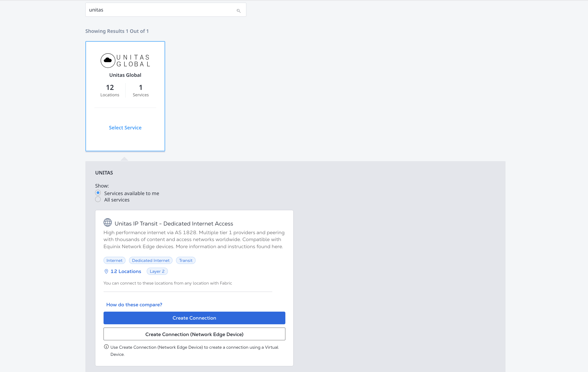
Task: Click the UNITAS section heading
Action: point(104,173)
